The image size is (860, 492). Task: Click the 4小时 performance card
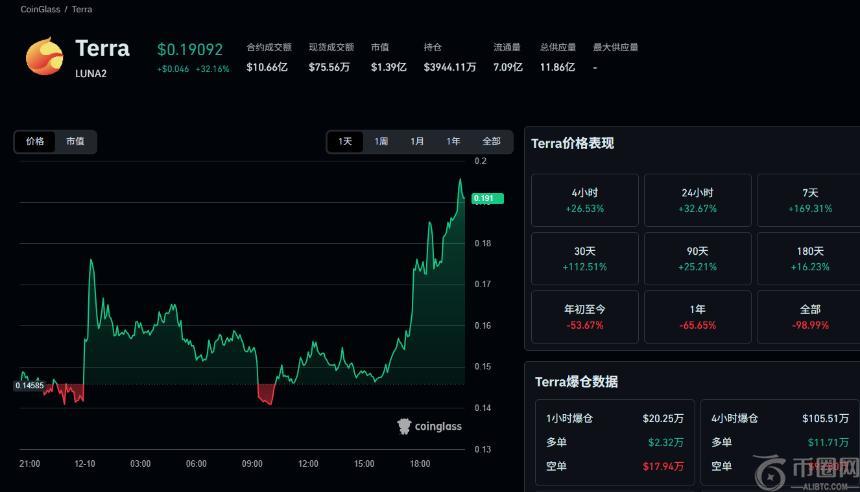(585, 200)
